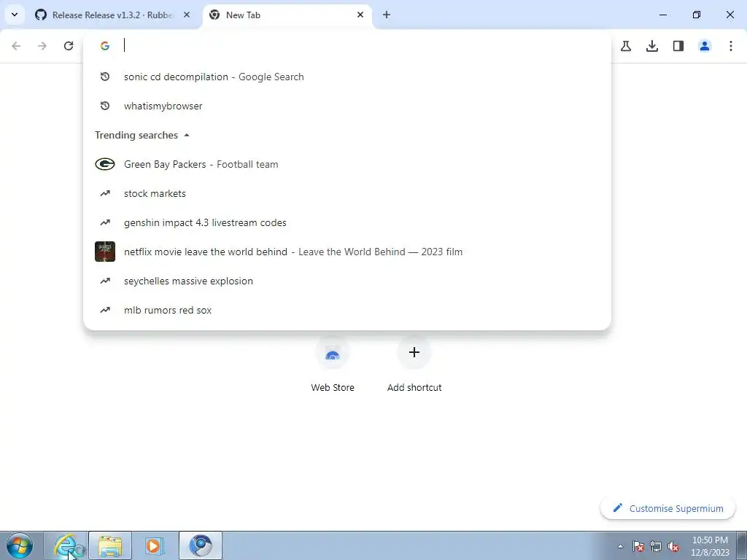747x560 pixels.
Task: Minimize the browser window
Action: pos(662,15)
